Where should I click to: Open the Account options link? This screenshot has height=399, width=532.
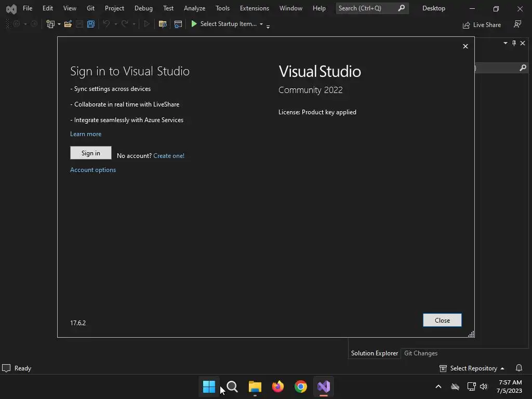click(93, 170)
